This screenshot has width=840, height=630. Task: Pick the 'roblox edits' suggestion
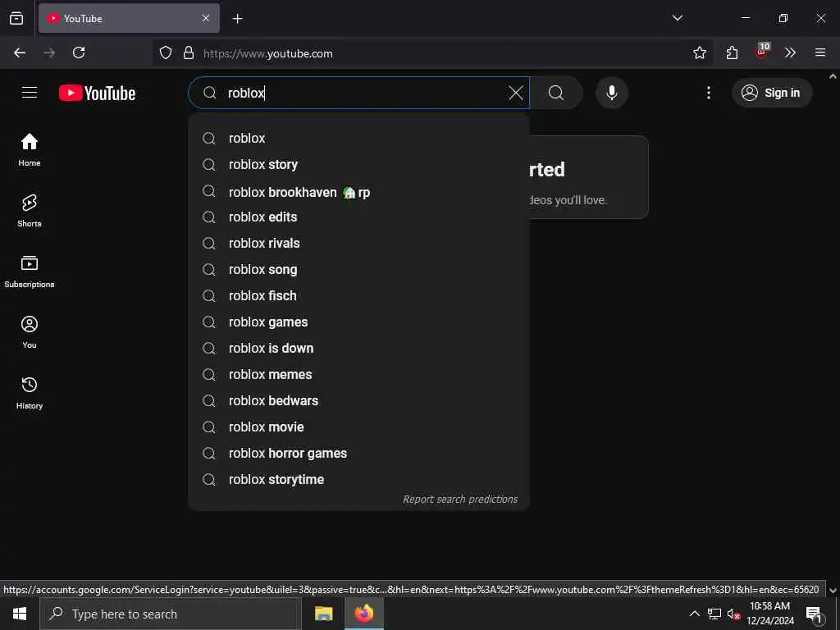(359, 217)
